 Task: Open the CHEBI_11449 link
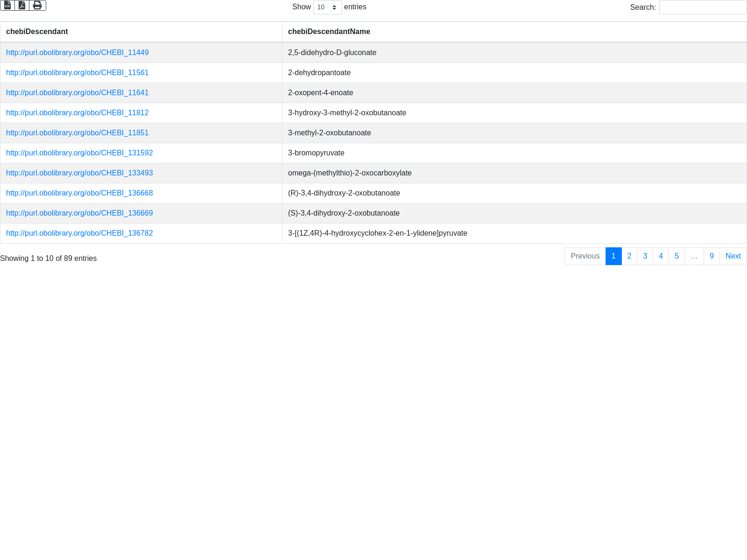(77, 53)
